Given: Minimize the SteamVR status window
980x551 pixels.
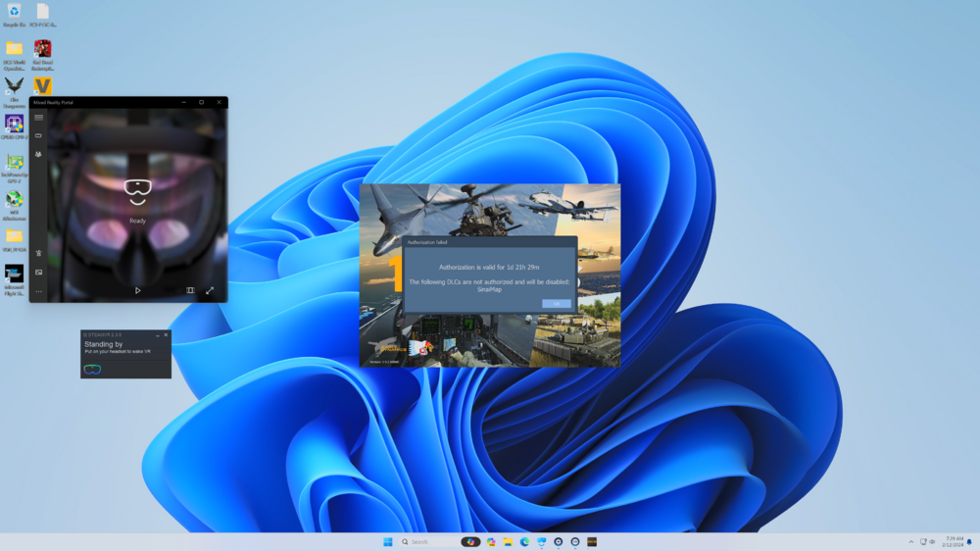Looking at the screenshot, I should 158,335.
